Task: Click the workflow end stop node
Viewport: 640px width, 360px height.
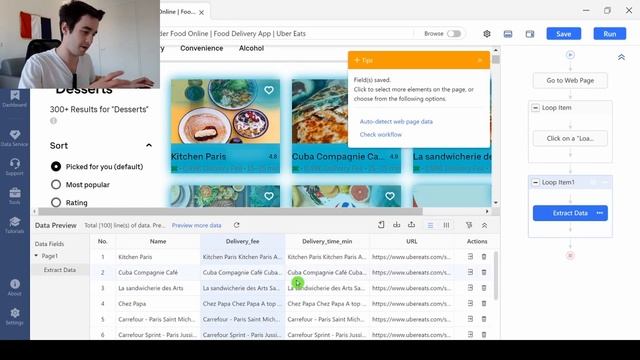Action: coord(570,256)
